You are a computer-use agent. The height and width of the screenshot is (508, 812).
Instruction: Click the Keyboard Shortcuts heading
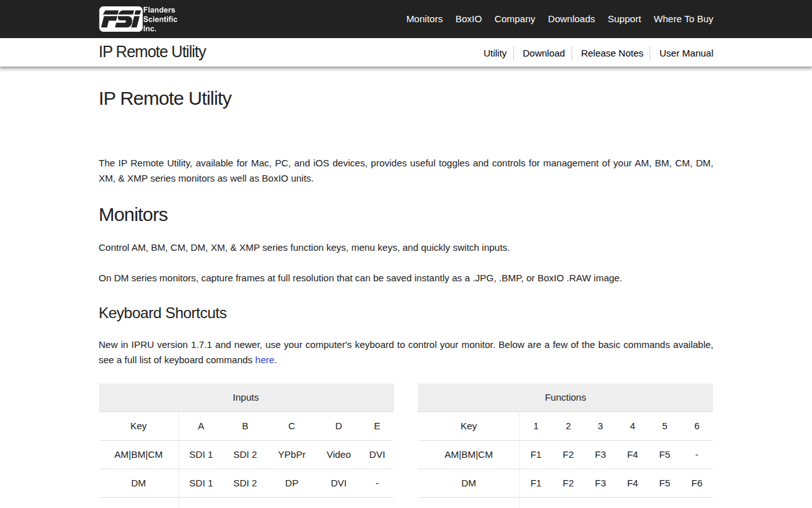[162, 313]
